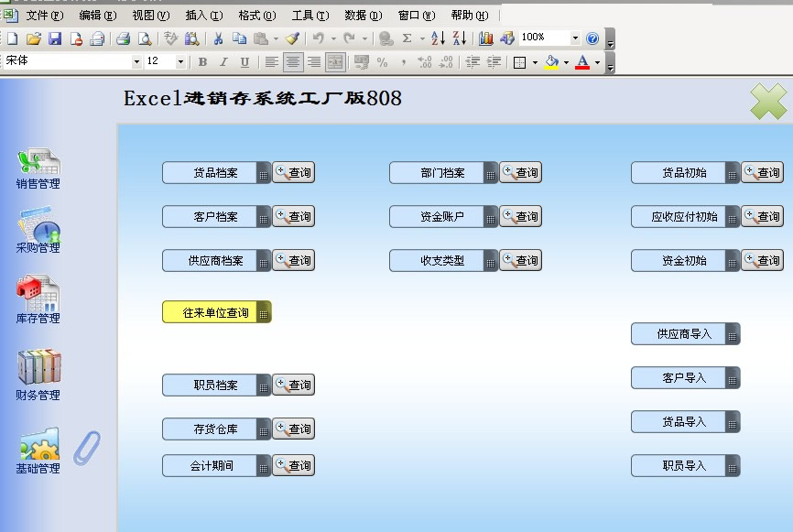Open Print Preview

(x=145, y=38)
